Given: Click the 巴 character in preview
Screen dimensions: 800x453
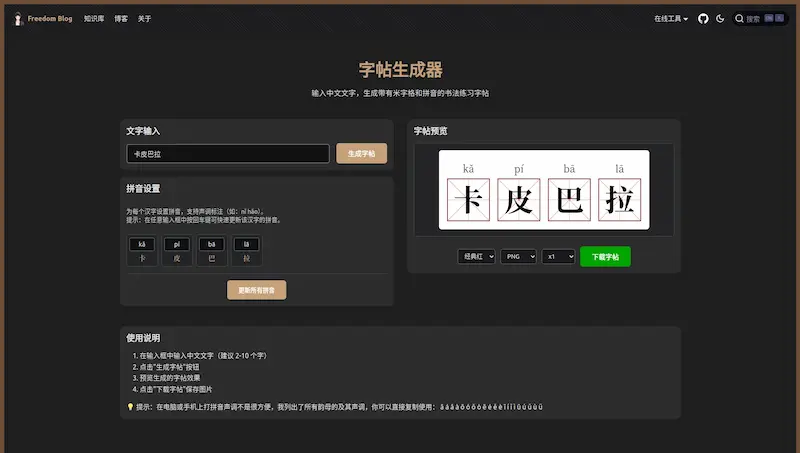Looking at the screenshot, I should (x=569, y=199).
